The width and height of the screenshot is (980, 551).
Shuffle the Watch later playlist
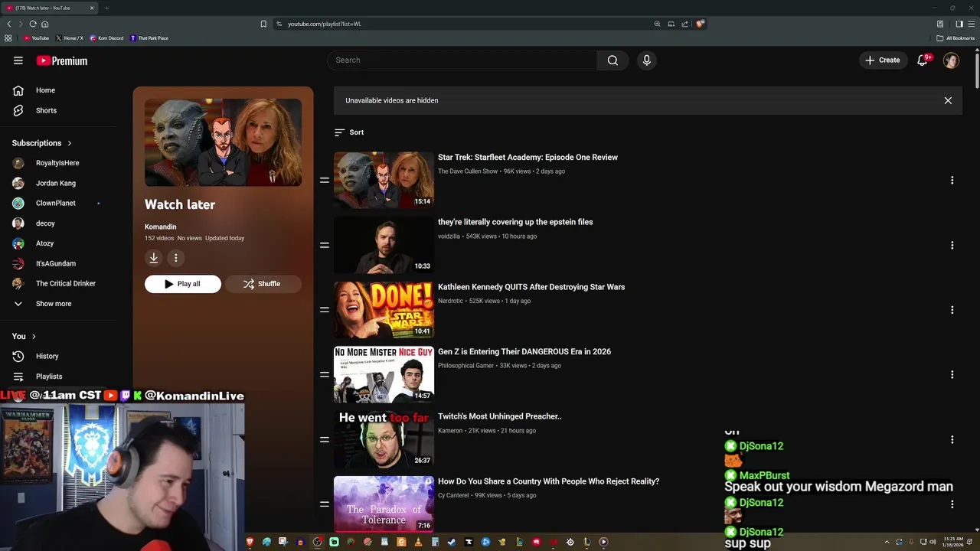[263, 284]
